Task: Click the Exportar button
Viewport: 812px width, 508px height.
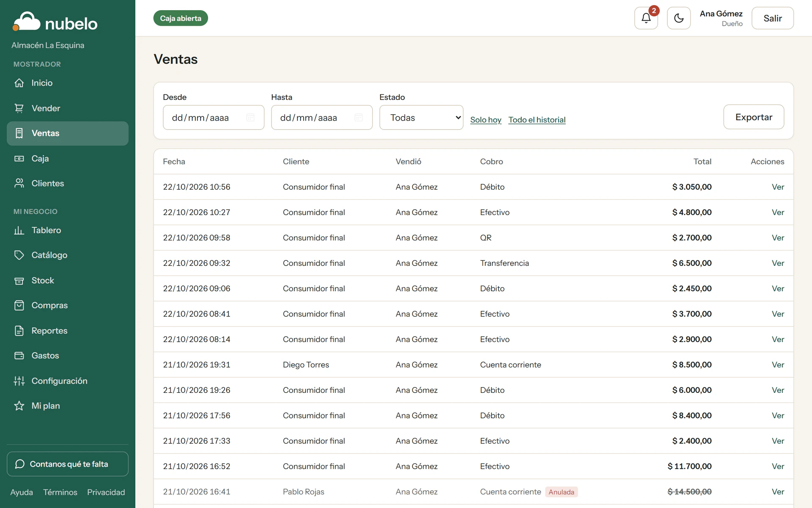Action: tap(754, 117)
